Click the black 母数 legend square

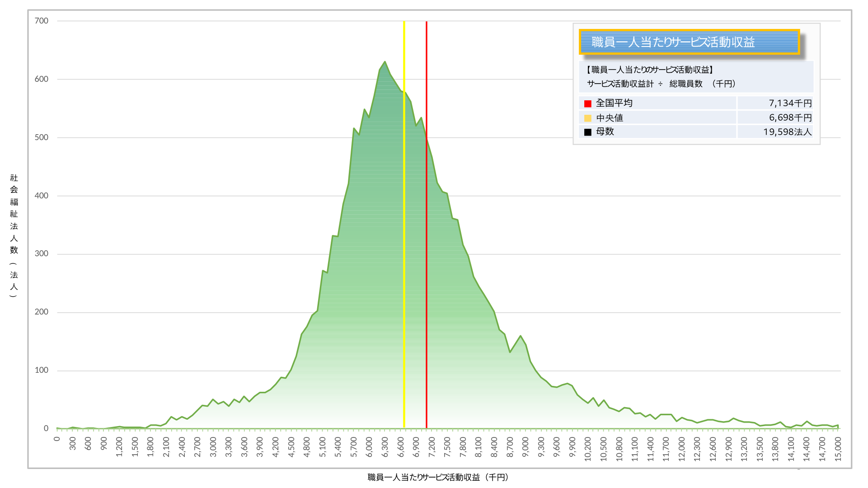pyautogui.click(x=587, y=132)
